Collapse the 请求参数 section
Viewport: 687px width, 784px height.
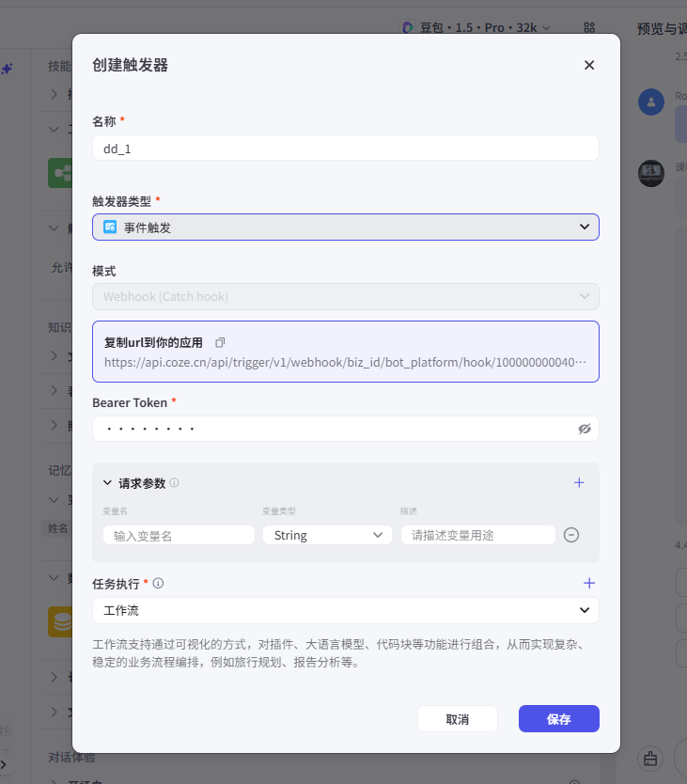pyautogui.click(x=108, y=483)
